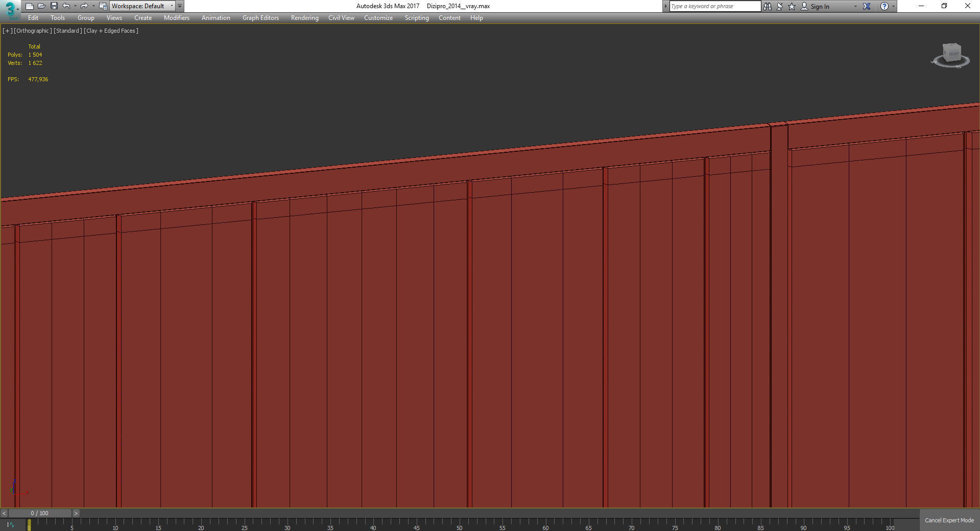Create a new scene with New icon
Image resolution: width=980 pixels, height=531 pixels.
(30, 6)
